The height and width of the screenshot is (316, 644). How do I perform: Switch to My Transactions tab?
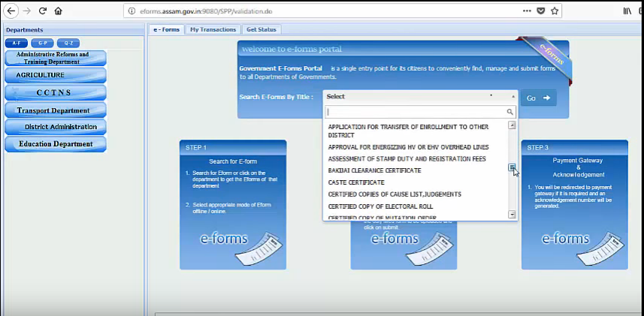(x=213, y=29)
